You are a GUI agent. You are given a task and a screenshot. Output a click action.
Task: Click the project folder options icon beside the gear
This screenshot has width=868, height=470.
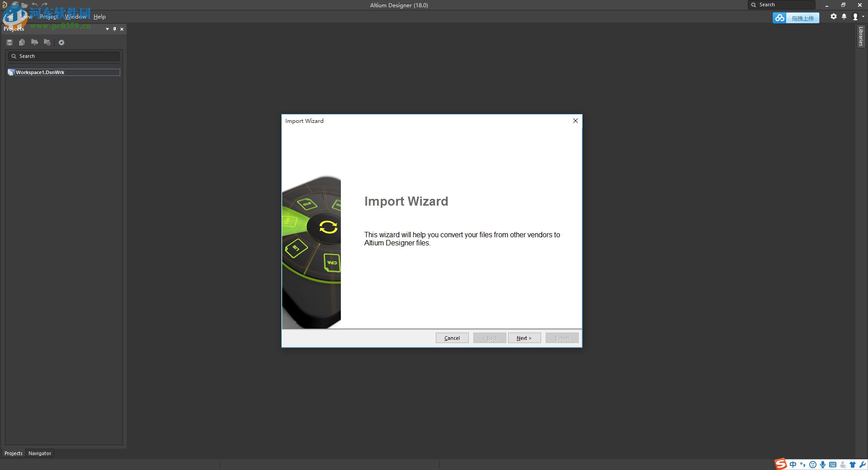coord(47,42)
